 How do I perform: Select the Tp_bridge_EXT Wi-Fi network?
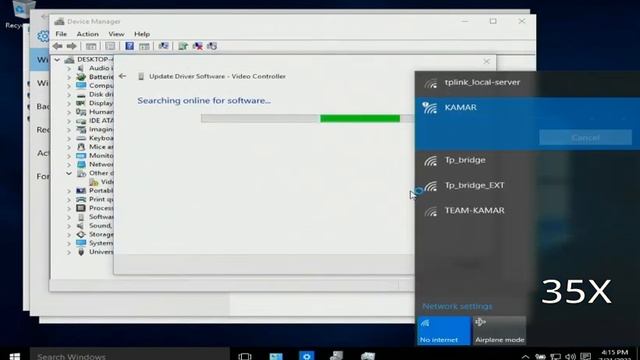[527, 186]
